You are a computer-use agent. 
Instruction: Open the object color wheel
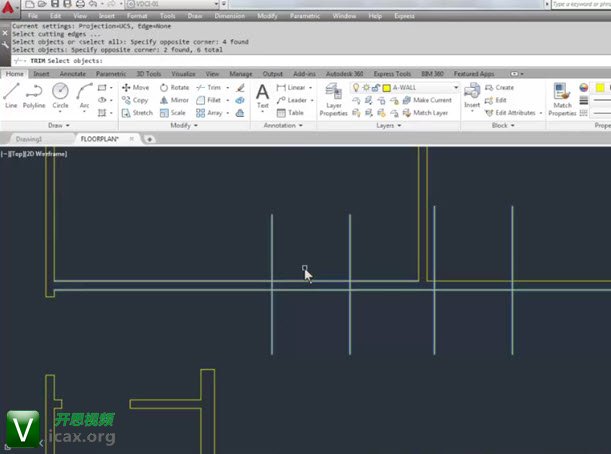click(x=583, y=87)
